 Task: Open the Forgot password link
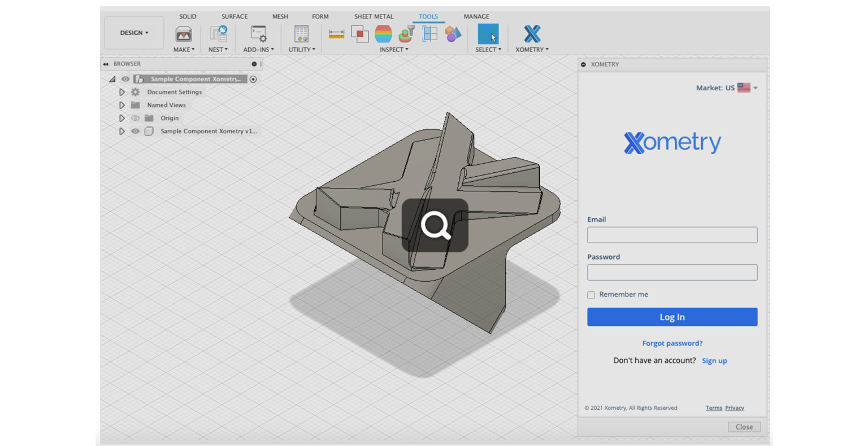coord(672,343)
